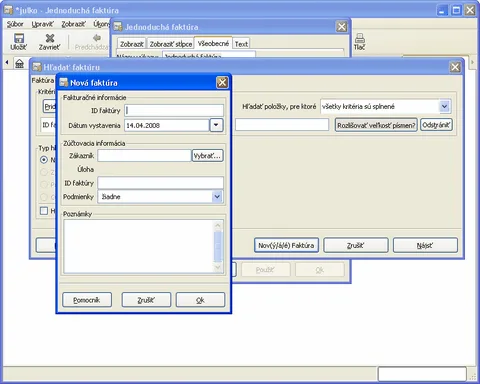Expand the Podmienky dropdown showing žiadne
This screenshot has width=480, height=384.
point(217,197)
